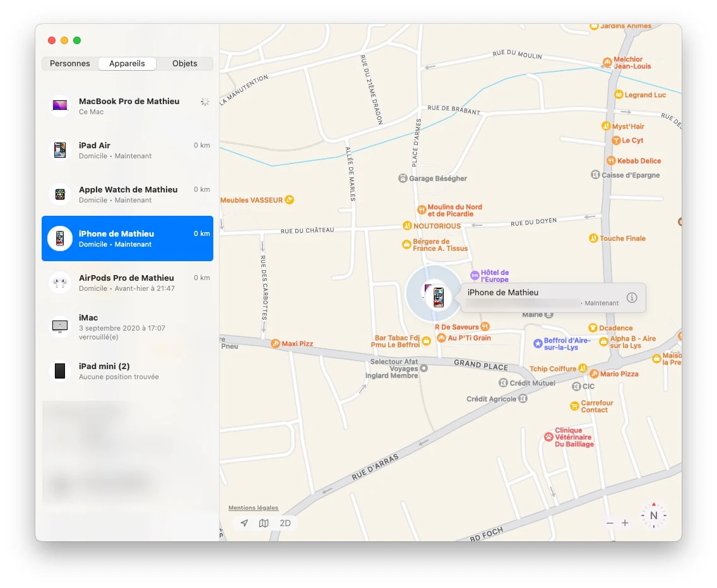
Task: Click the compass North indicator
Action: (654, 515)
